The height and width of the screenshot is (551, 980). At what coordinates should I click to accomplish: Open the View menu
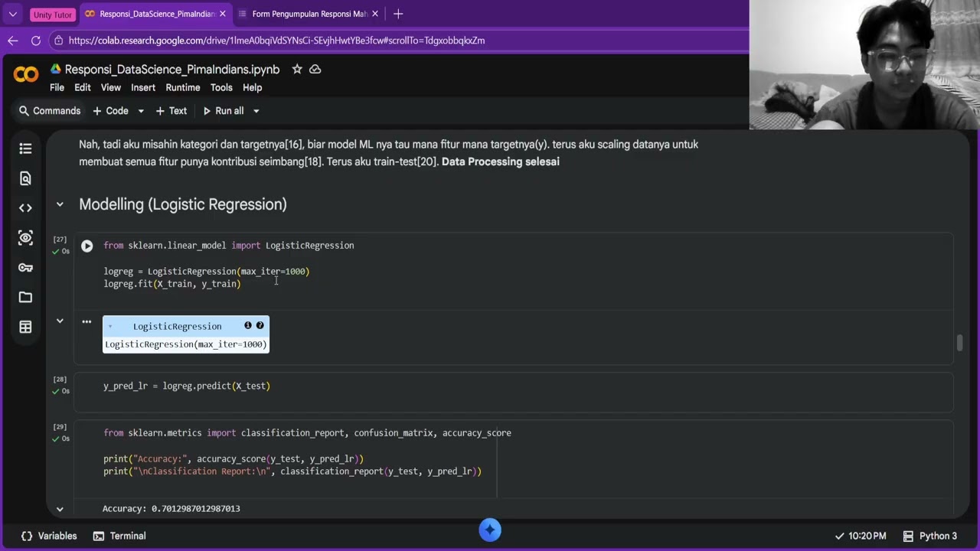(111, 87)
